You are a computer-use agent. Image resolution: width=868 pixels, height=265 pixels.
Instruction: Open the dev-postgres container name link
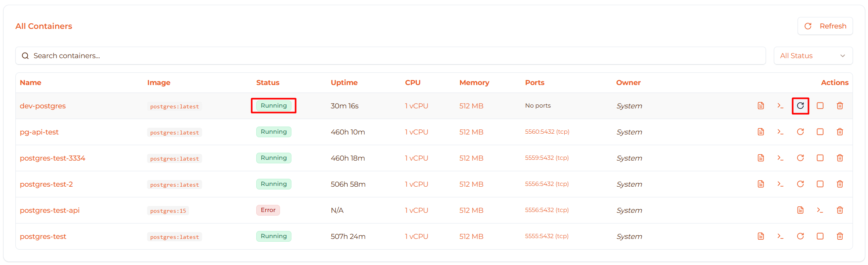(x=43, y=106)
